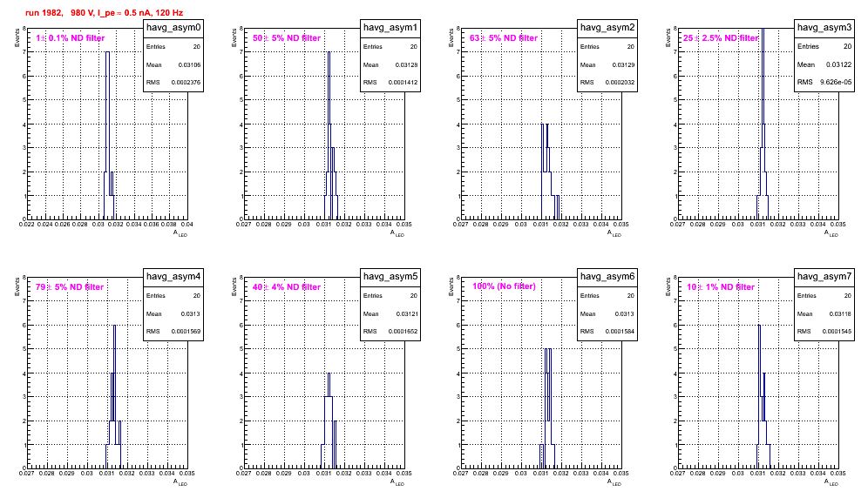Click the 0.04 x-axis label of havg_asym0 plot
Screen dimensions: 868x498
[x=187, y=225]
